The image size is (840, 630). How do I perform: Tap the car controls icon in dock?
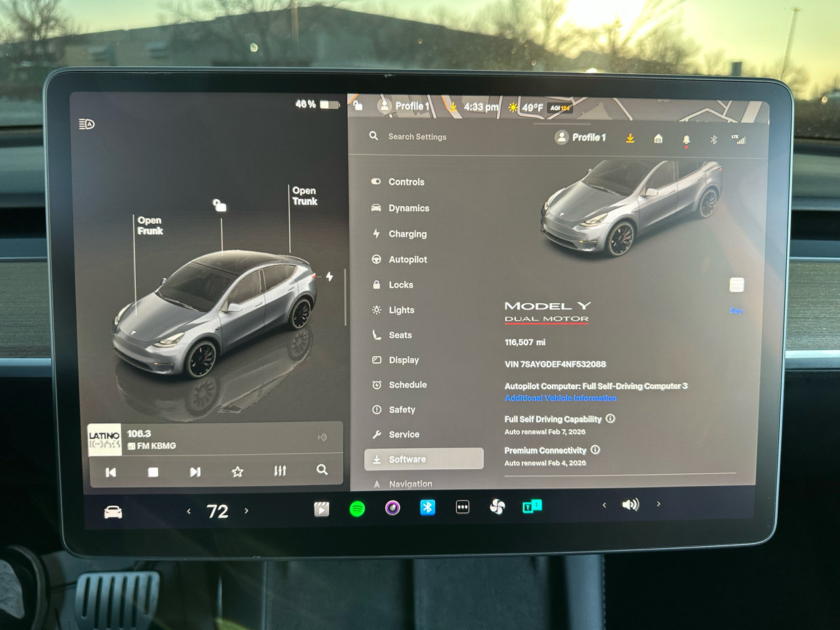tap(113, 512)
